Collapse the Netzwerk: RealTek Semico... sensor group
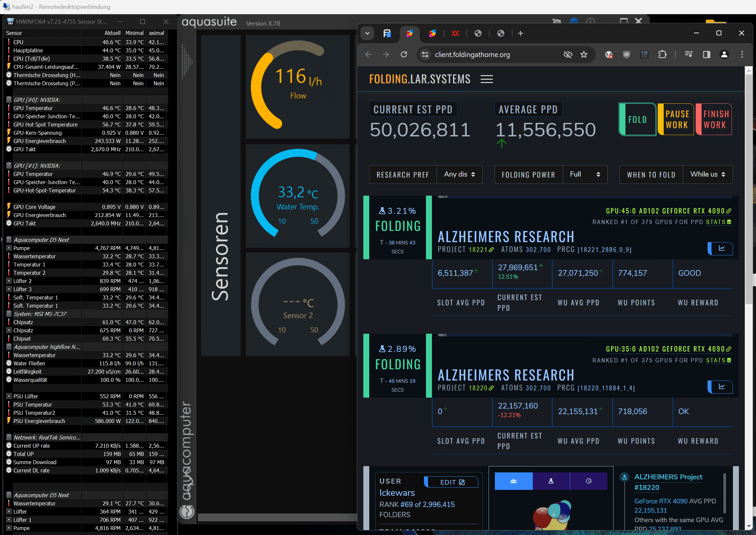Image resolution: width=756 pixels, height=535 pixels. (x=9, y=437)
